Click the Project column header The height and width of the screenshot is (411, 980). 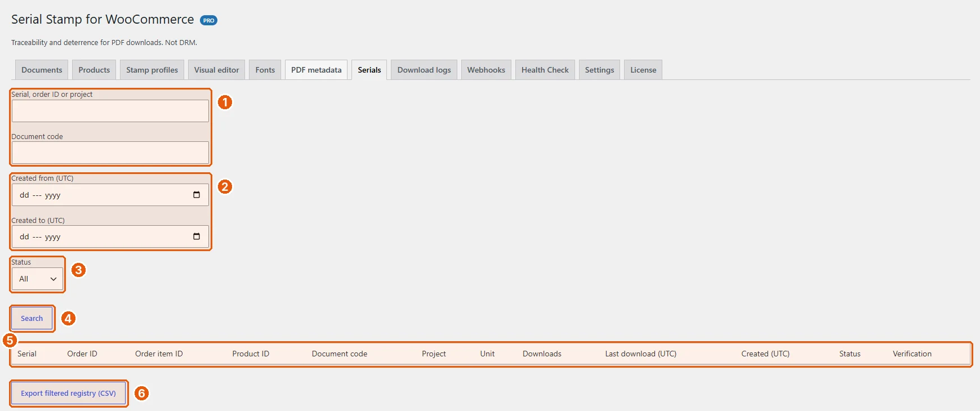434,354
